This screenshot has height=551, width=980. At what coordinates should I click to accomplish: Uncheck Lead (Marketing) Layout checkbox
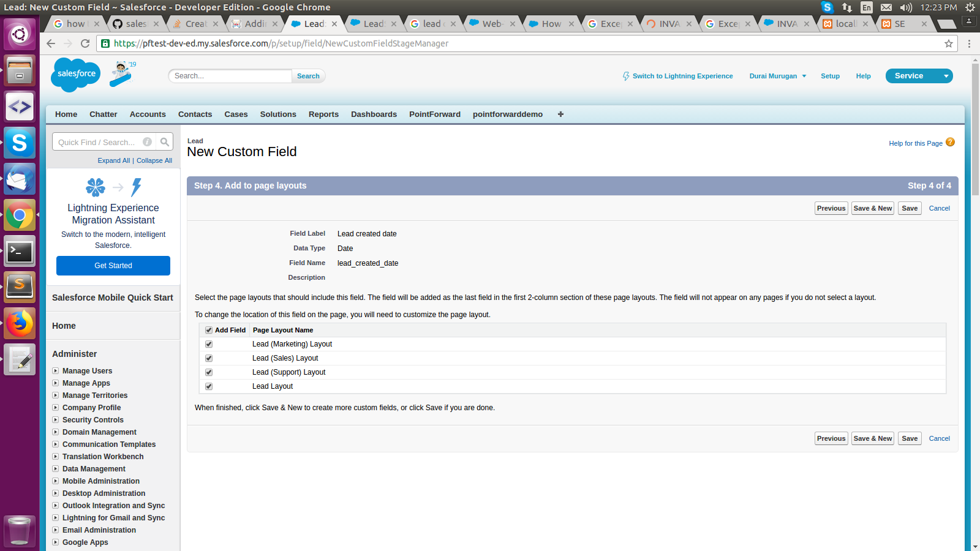point(209,344)
